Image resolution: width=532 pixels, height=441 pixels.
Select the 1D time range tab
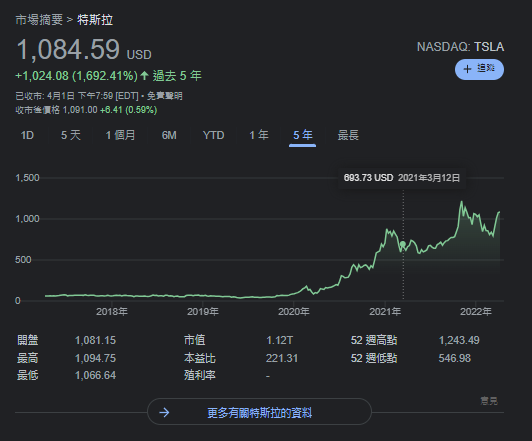click(x=27, y=135)
